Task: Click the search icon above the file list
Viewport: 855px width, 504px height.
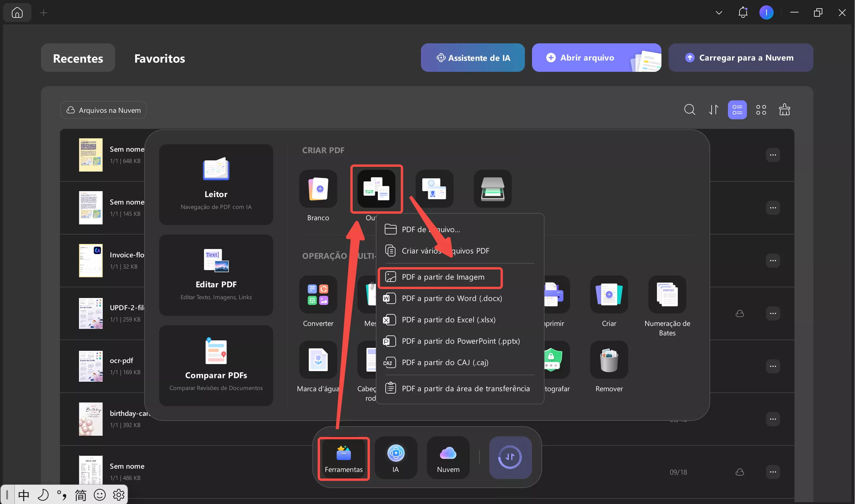Action: (x=690, y=109)
